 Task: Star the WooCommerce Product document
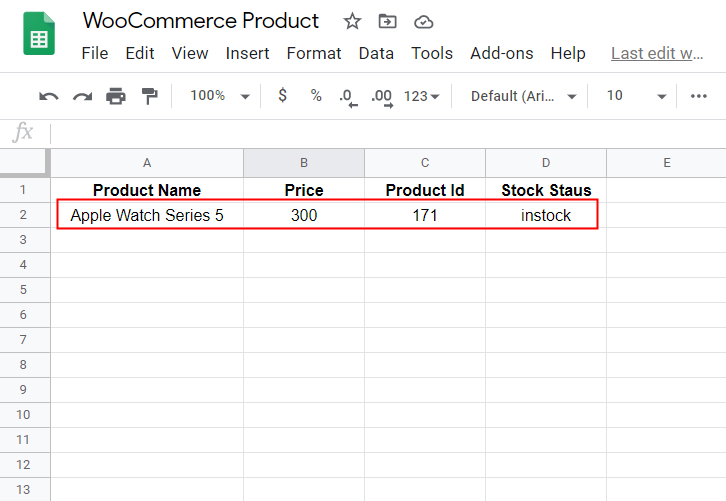click(352, 21)
